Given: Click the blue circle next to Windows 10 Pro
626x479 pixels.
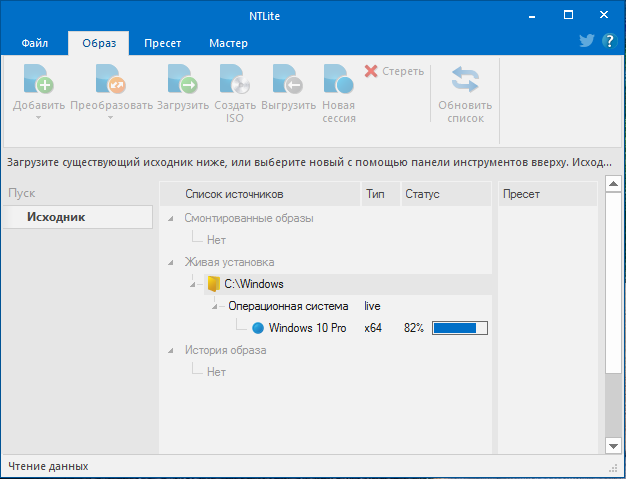Looking at the screenshot, I should tap(258, 328).
